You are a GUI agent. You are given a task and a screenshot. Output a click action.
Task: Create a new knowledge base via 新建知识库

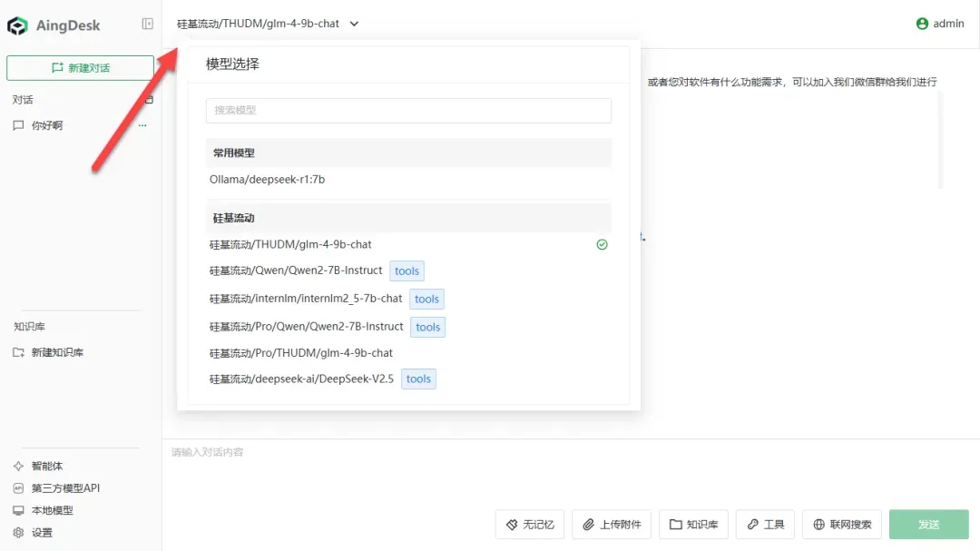(x=57, y=352)
